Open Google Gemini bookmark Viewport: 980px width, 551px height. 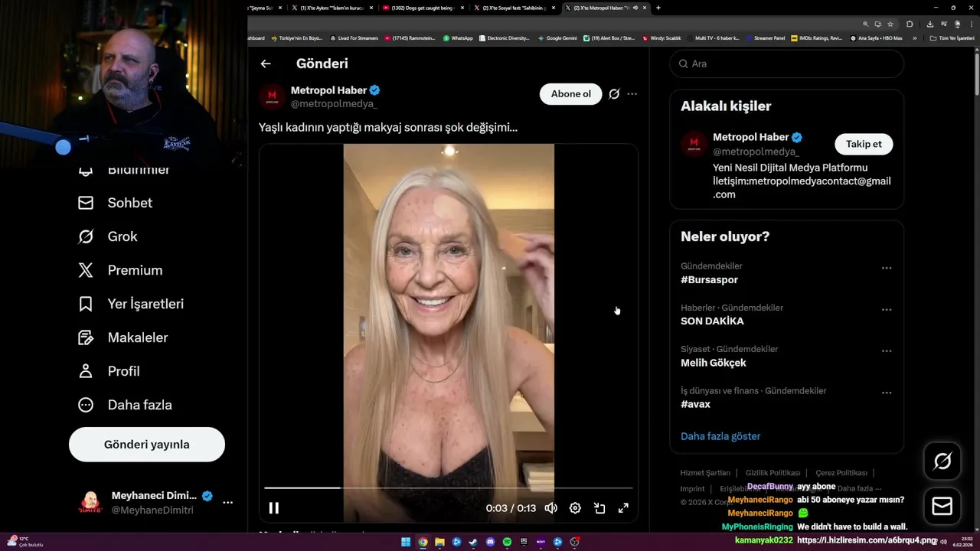coord(557,37)
